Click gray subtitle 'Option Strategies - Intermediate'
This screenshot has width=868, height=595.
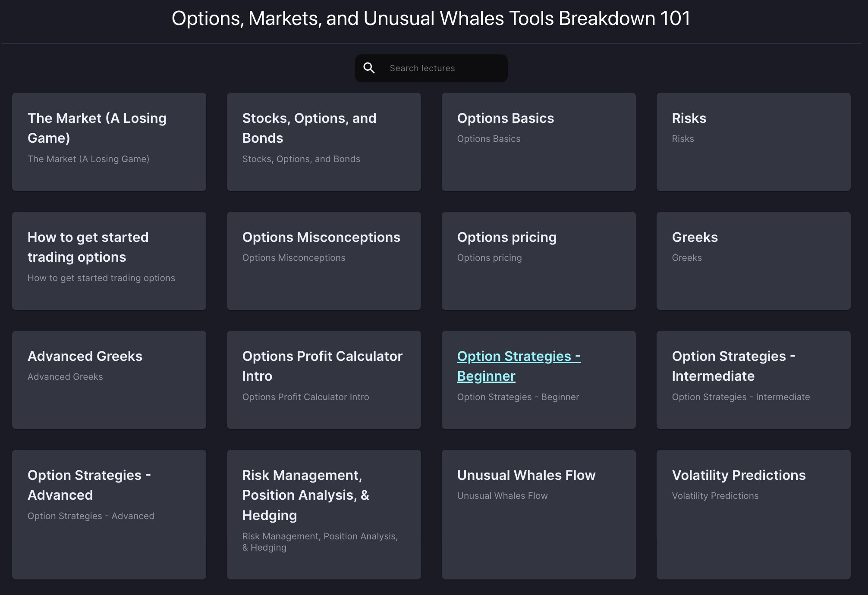(741, 397)
